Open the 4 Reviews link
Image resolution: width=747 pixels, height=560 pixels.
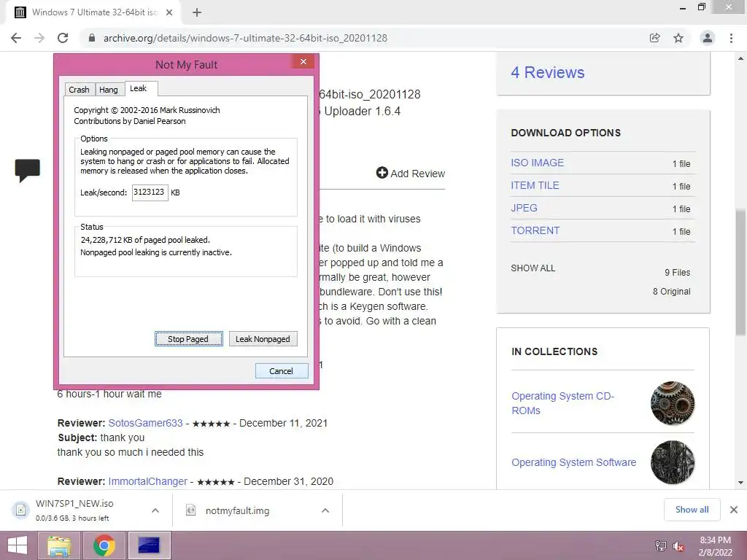coord(547,72)
